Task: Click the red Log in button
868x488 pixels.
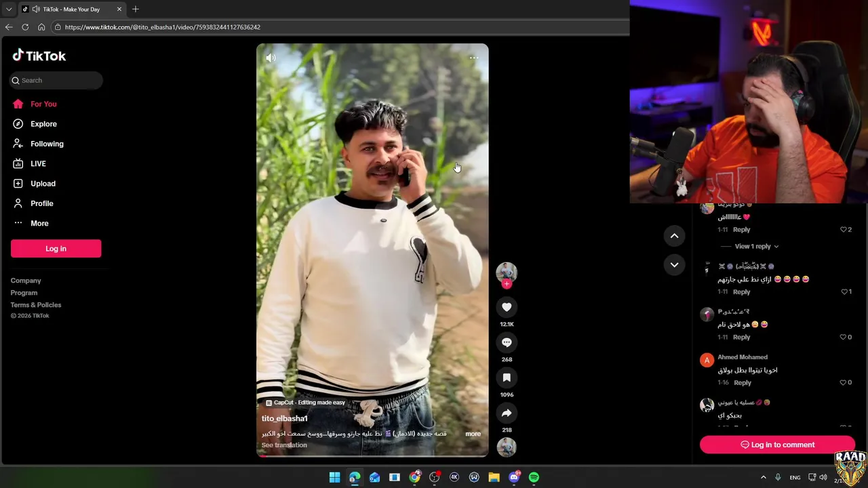Action: pyautogui.click(x=56, y=249)
